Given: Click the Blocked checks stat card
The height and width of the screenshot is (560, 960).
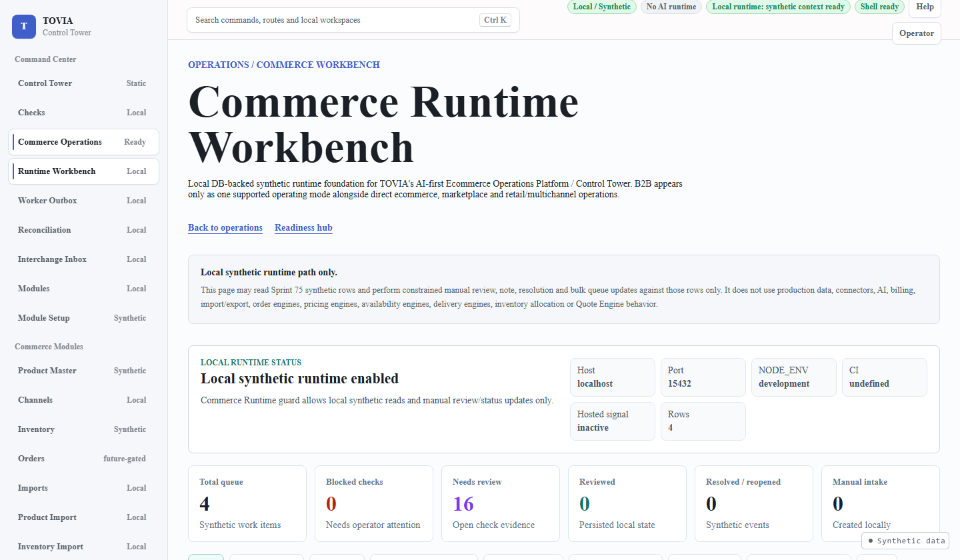Looking at the screenshot, I should coord(374,503).
